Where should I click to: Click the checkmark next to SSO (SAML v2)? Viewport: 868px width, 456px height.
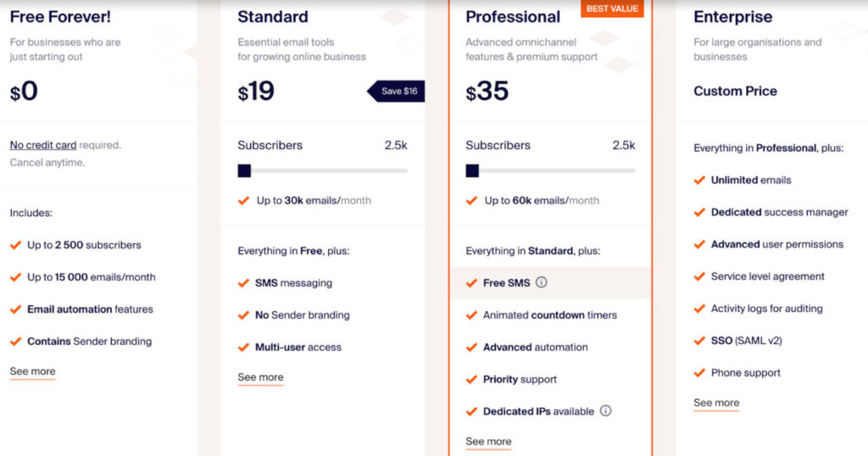700,341
